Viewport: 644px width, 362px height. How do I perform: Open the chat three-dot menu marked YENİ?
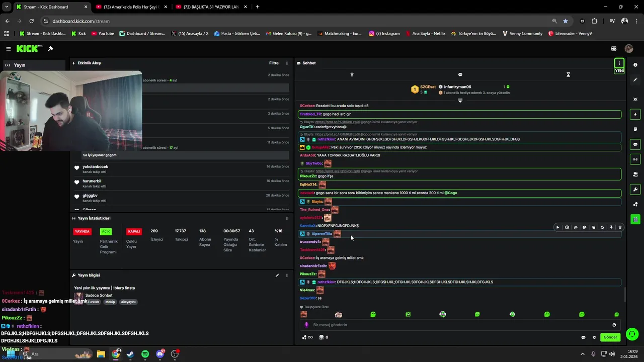(x=619, y=63)
